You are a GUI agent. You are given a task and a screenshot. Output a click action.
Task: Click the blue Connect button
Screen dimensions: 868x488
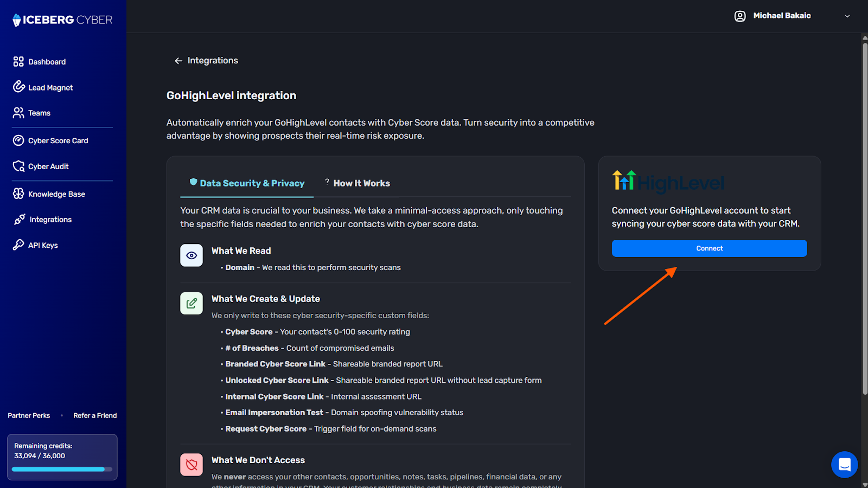click(709, 248)
